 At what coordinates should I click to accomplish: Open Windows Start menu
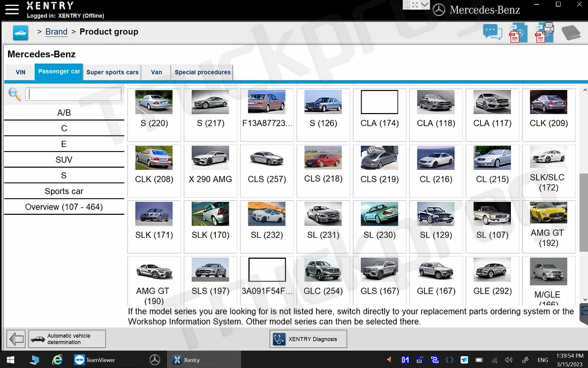tap(11, 360)
